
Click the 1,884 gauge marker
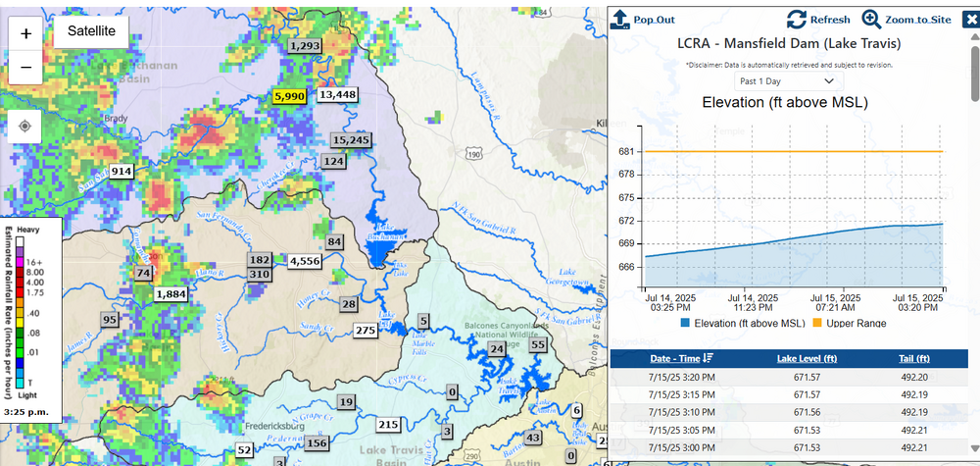(171, 293)
